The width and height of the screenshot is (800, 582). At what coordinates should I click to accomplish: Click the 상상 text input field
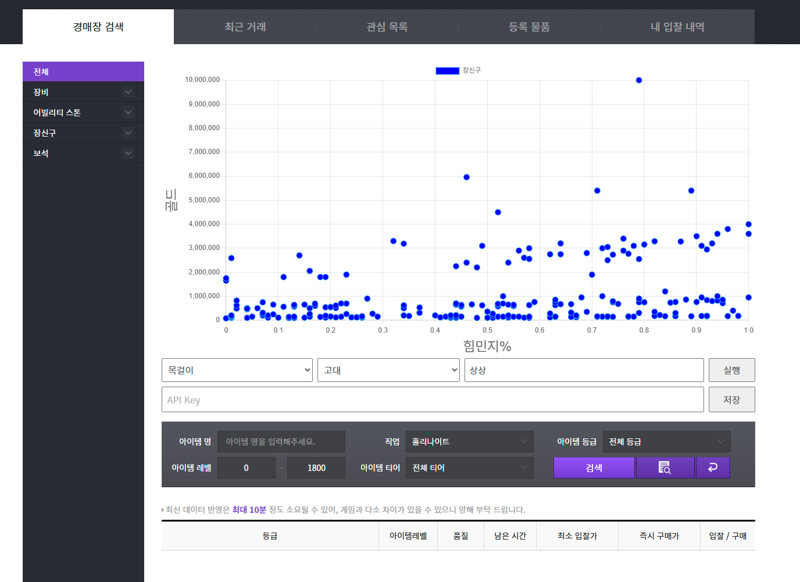(x=584, y=370)
